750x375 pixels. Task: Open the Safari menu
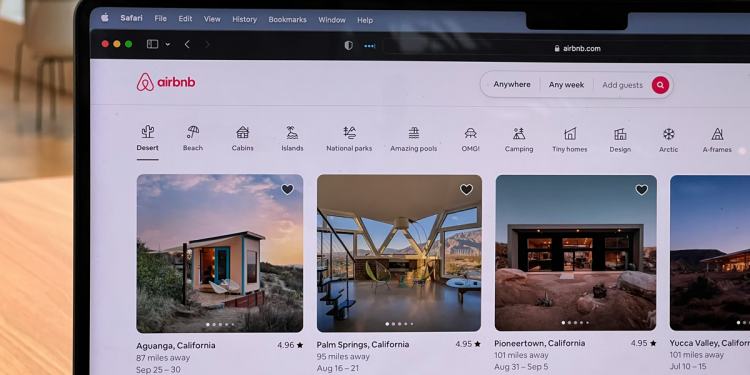(132, 18)
